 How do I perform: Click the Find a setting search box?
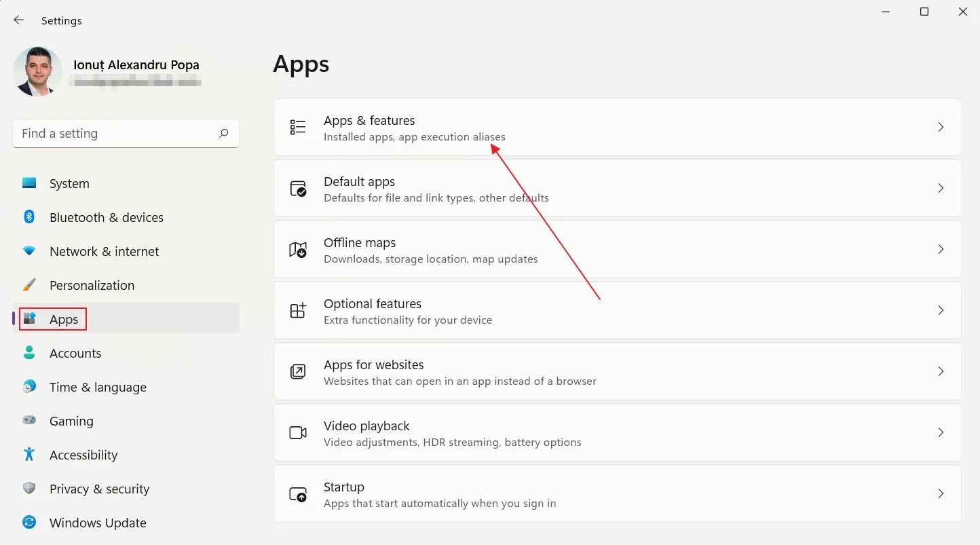pyautogui.click(x=126, y=134)
